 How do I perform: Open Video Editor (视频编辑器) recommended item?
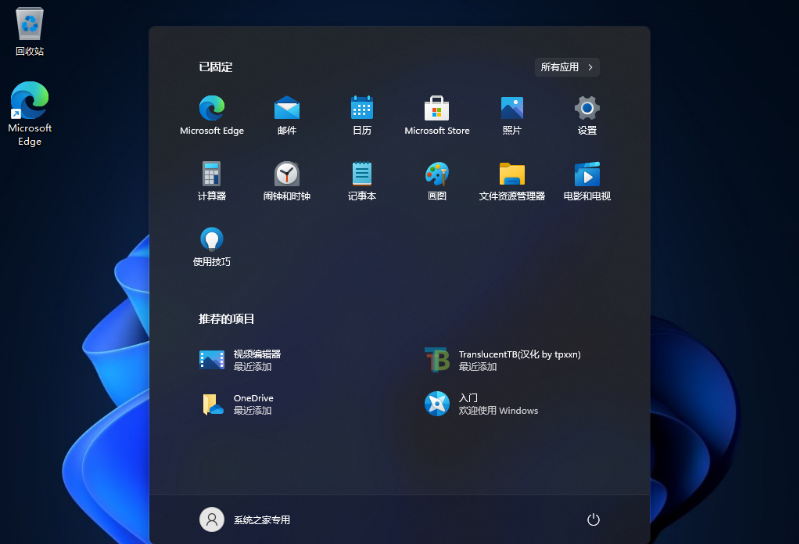coord(240,360)
